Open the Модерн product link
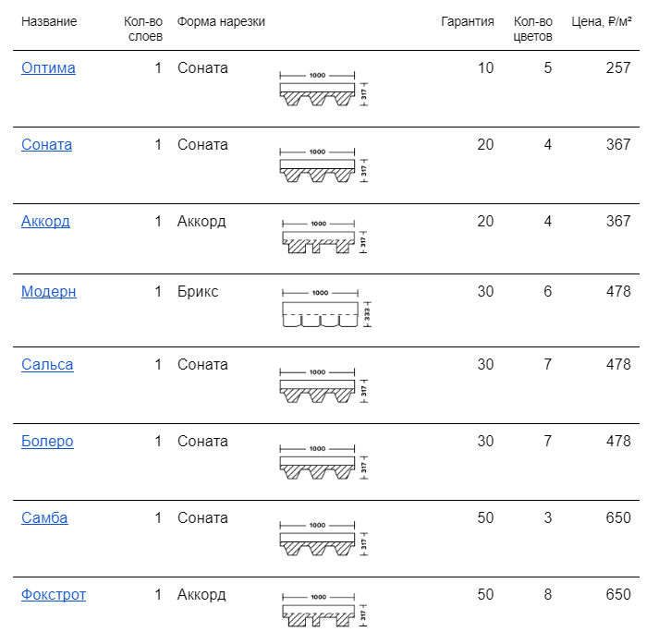This screenshot has height=644, width=659. pos(49,292)
